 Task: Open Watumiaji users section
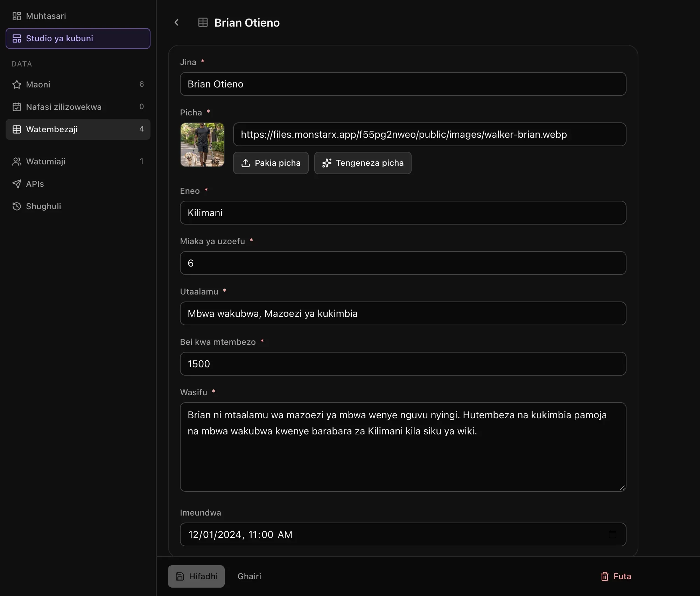tap(78, 161)
